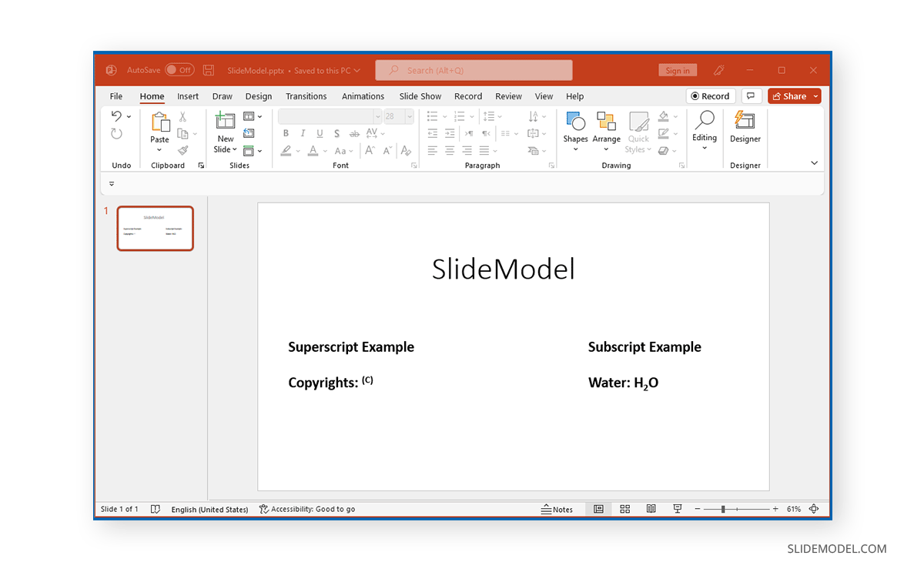Select the Increase Font Size icon
924x572 pixels.
tap(370, 151)
